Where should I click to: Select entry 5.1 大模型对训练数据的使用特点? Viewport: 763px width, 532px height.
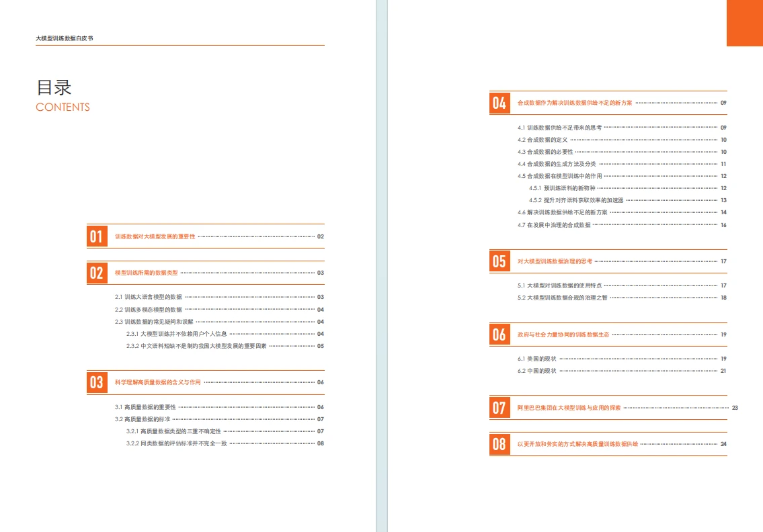coord(559,285)
